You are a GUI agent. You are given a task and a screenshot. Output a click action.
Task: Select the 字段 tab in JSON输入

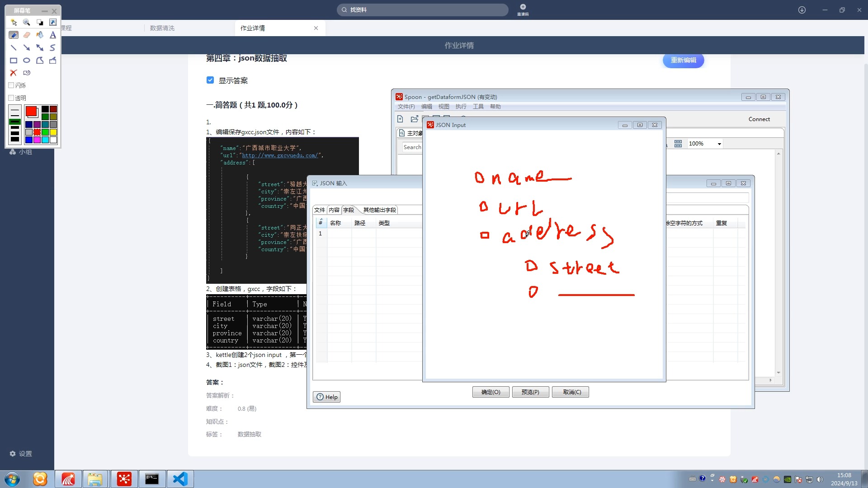click(348, 210)
